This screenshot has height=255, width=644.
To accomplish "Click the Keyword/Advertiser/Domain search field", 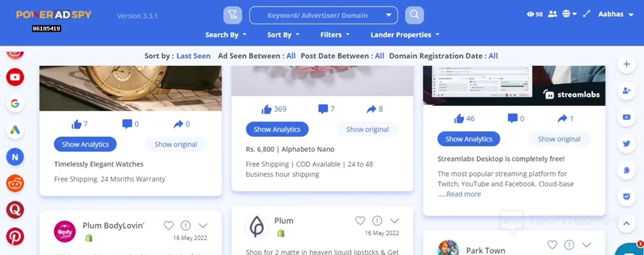I will (324, 15).
